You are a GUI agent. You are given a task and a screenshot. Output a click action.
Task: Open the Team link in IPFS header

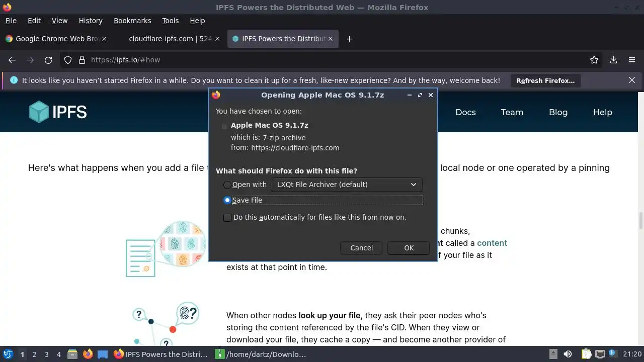click(x=512, y=112)
